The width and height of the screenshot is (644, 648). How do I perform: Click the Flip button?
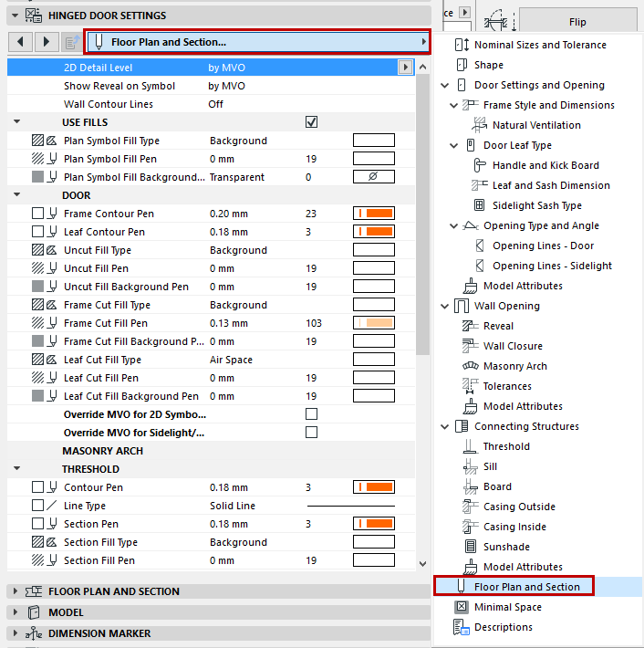click(x=578, y=22)
